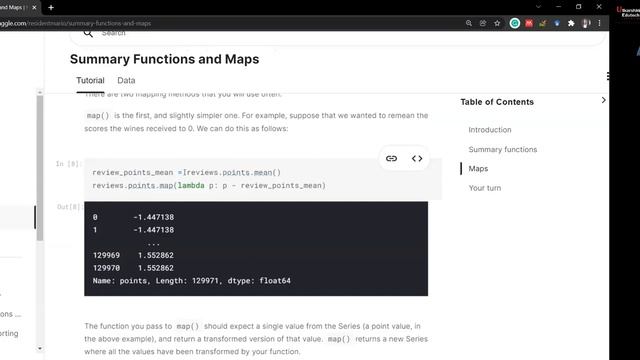Copy link to code cell icon
The height and width of the screenshot is (360, 640).
pyautogui.click(x=391, y=158)
